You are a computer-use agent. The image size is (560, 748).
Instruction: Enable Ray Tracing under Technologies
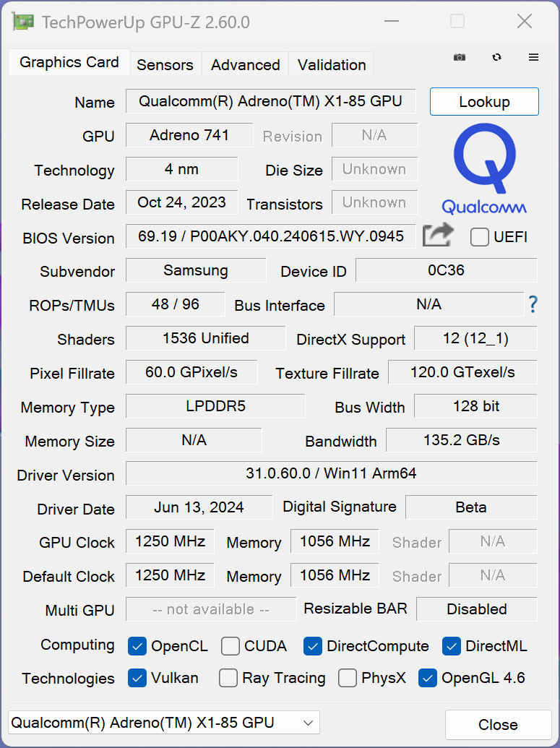coord(228,679)
